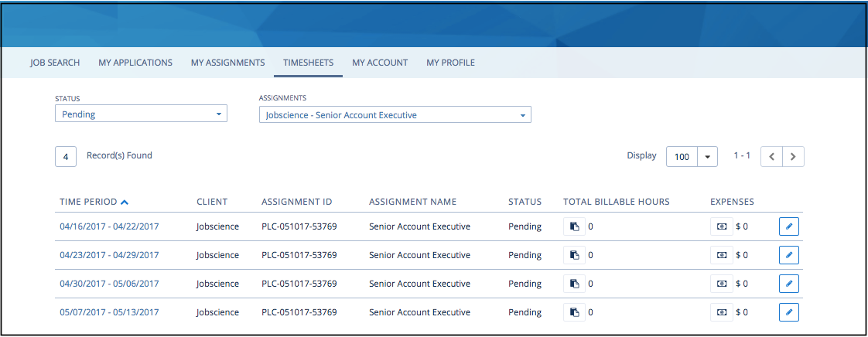This screenshot has width=868, height=337.
Task: Switch to the Job Search tab
Action: [55, 63]
